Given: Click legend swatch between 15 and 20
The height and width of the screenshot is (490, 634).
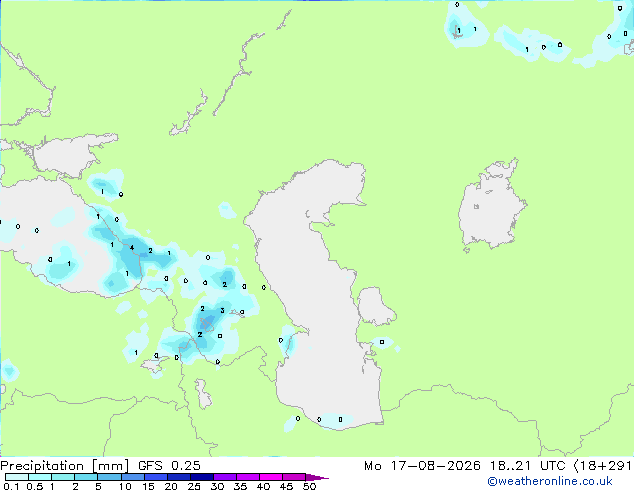Looking at the screenshot, I should (156, 477).
